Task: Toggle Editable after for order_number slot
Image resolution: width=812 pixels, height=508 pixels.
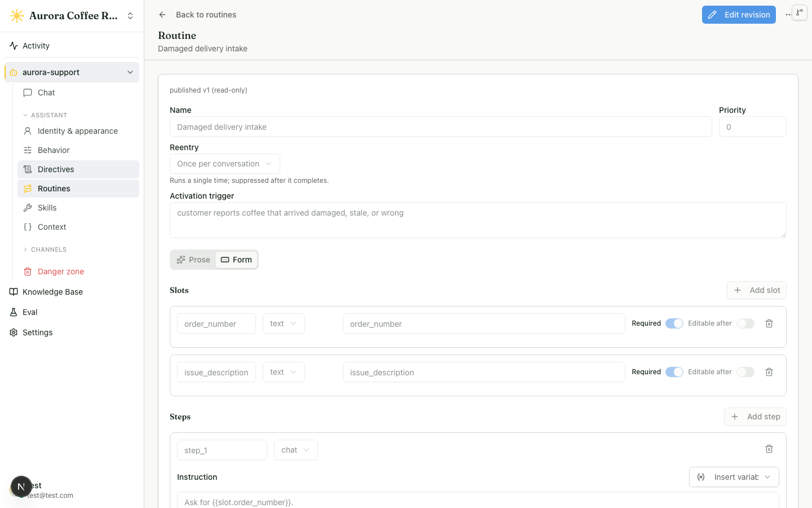Action: 745,323
